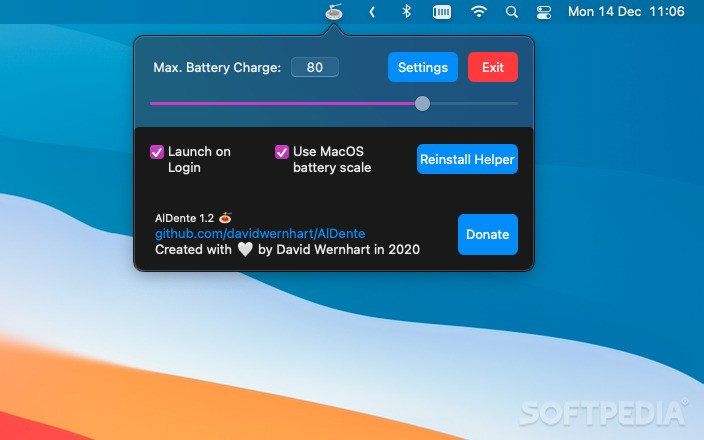
Task: Click the gray unfilled slider track portion
Action: (x=474, y=104)
